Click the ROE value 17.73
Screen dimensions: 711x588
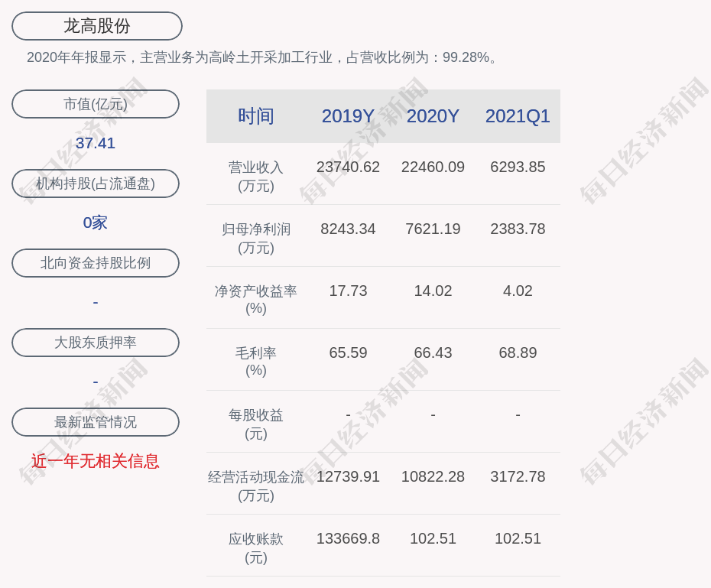pyautogui.click(x=348, y=291)
